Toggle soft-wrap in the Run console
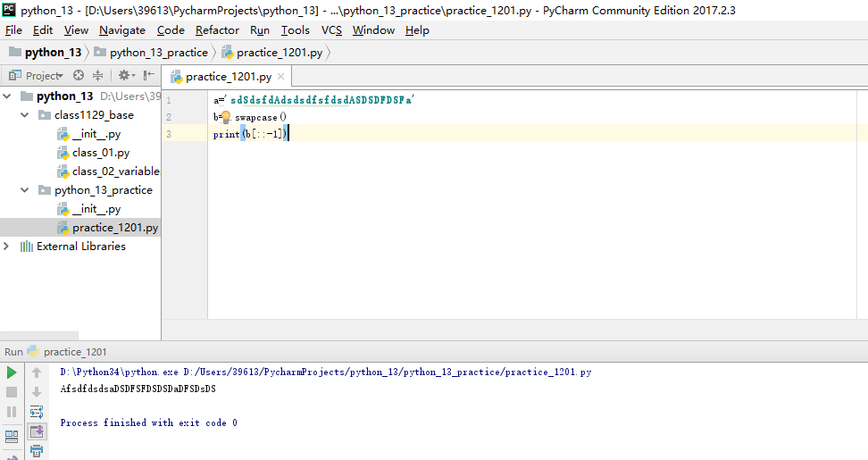Screen dimensions: 868x460 (x=37, y=412)
